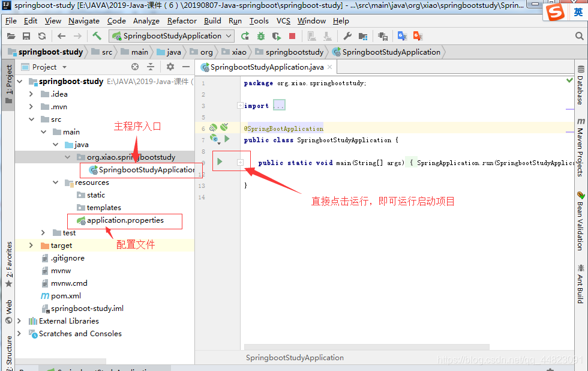Stop the process with red square

(292, 36)
